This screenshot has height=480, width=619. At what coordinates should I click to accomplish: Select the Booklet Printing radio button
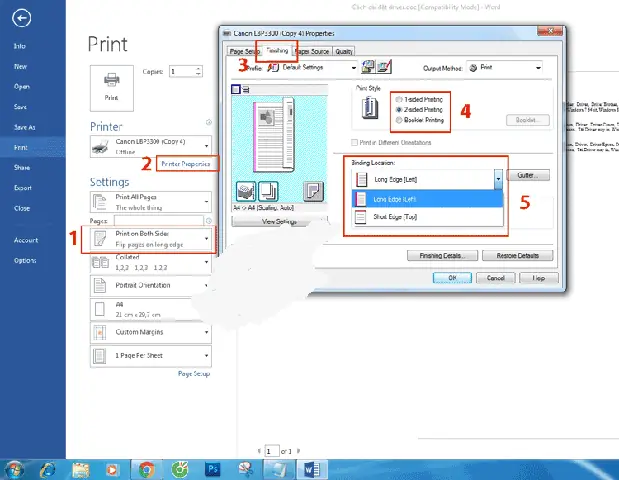pyautogui.click(x=399, y=120)
